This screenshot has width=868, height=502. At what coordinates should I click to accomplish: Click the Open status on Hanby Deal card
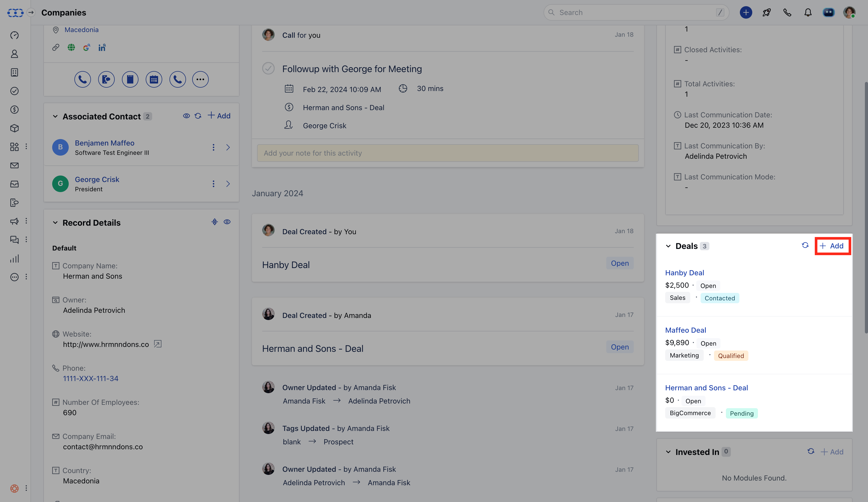coord(620,263)
